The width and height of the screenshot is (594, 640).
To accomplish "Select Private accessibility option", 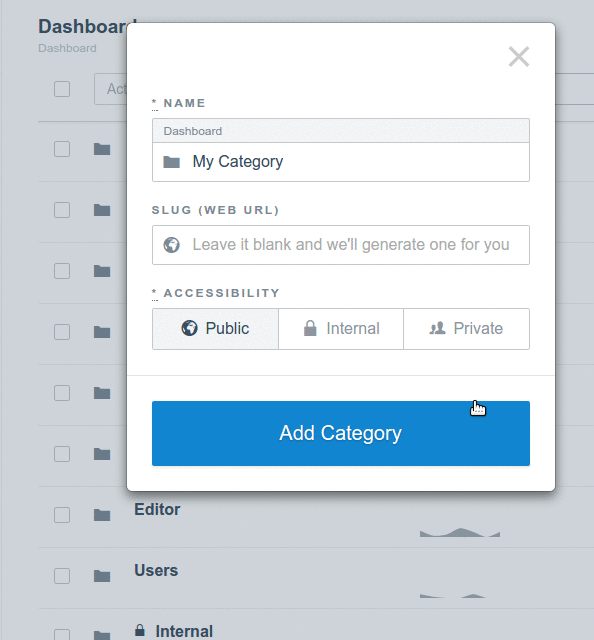I will tap(466, 329).
